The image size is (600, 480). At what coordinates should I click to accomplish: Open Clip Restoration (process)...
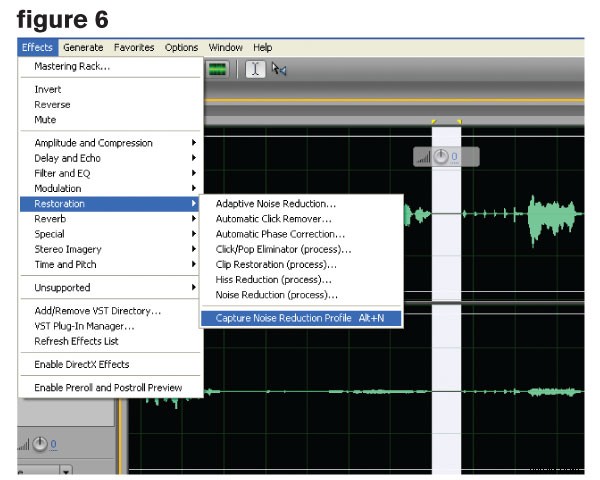pos(301,264)
